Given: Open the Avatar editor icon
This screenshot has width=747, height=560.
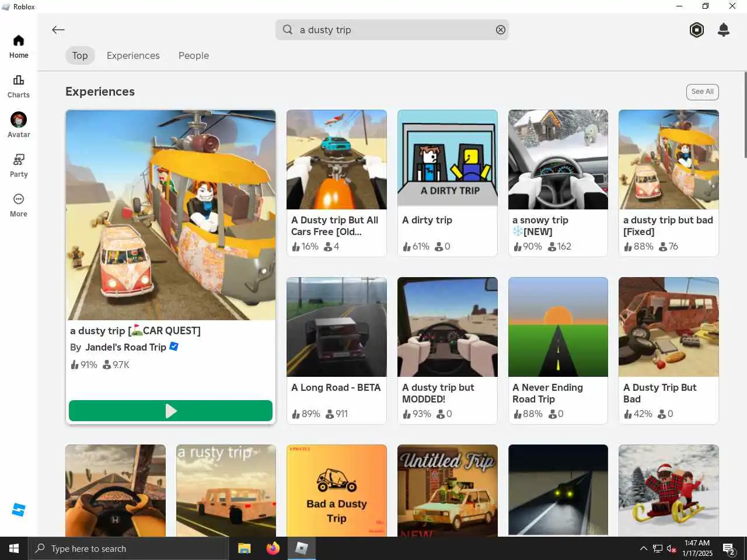Looking at the screenshot, I should coord(19,120).
